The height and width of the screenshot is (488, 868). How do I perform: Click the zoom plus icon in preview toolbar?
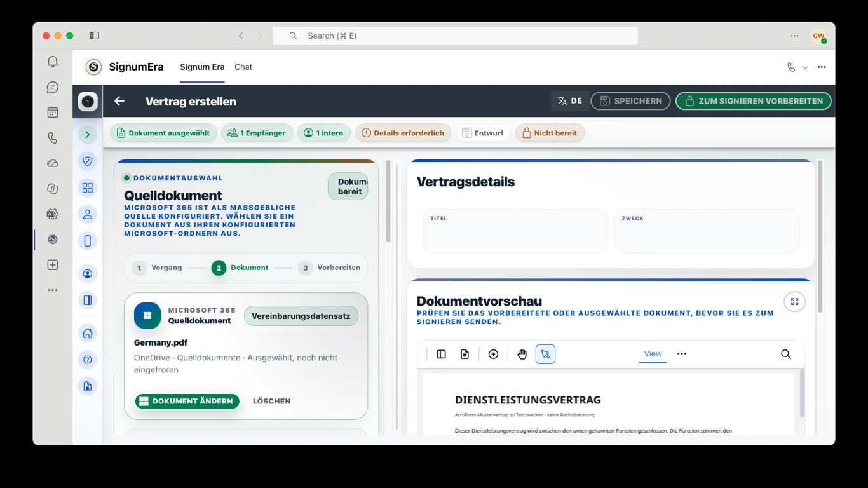[x=493, y=354]
